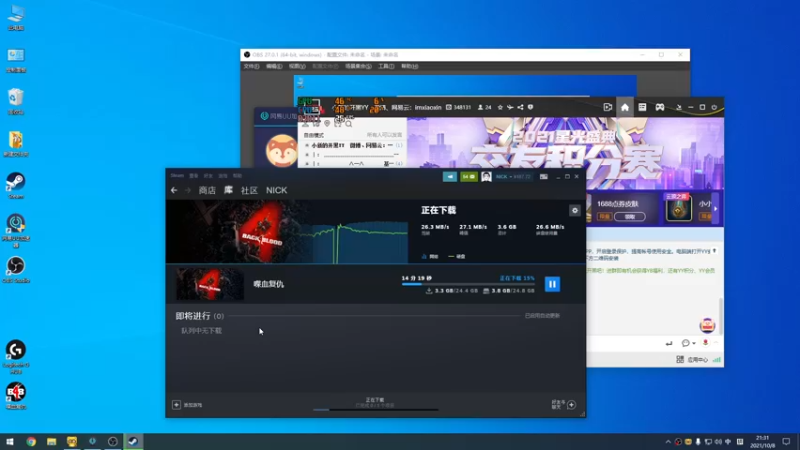The image size is (800, 450).
Task: Open the Steam friends and chat button
Action: pyautogui.click(x=564, y=405)
